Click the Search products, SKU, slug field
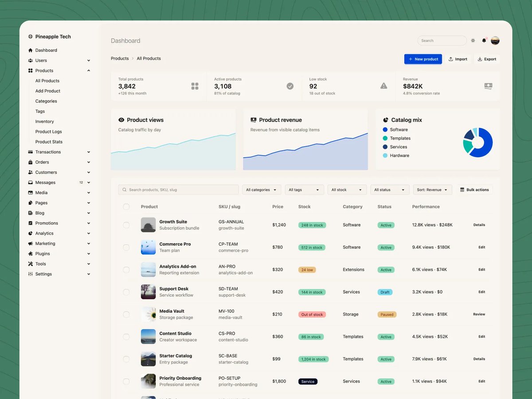This screenshot has width=532, height=399. coord(178,190)
